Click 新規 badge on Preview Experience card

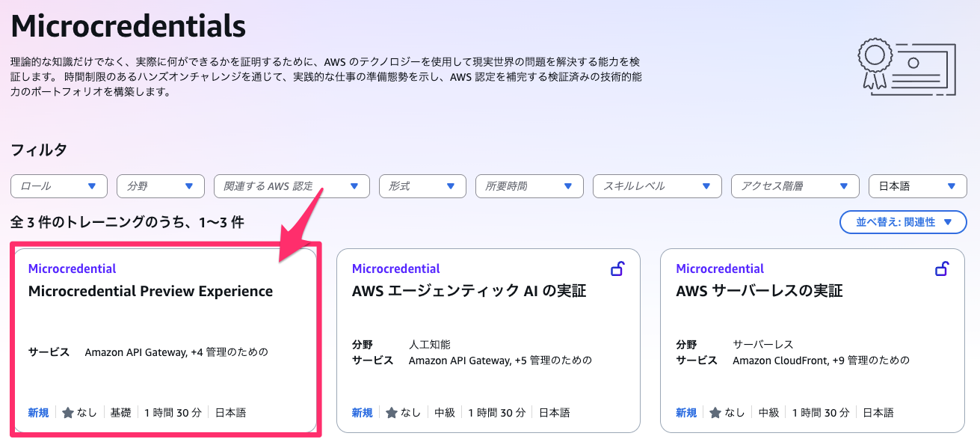point(38,413)
